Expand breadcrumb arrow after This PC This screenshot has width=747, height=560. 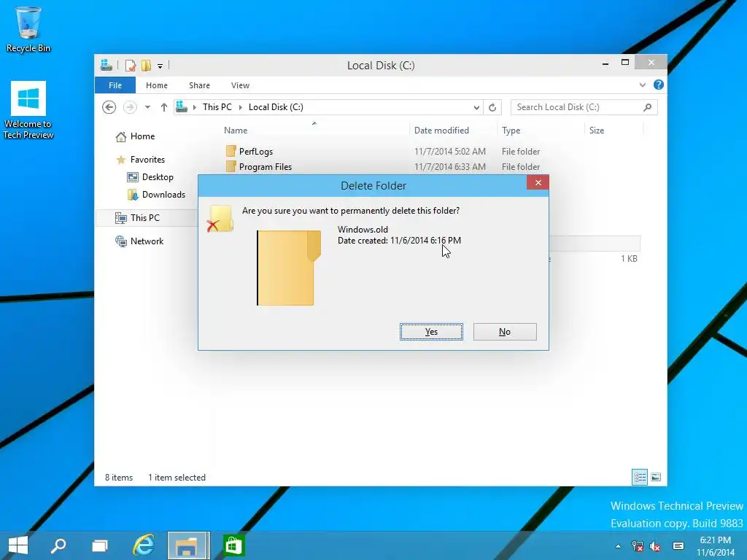240,107
